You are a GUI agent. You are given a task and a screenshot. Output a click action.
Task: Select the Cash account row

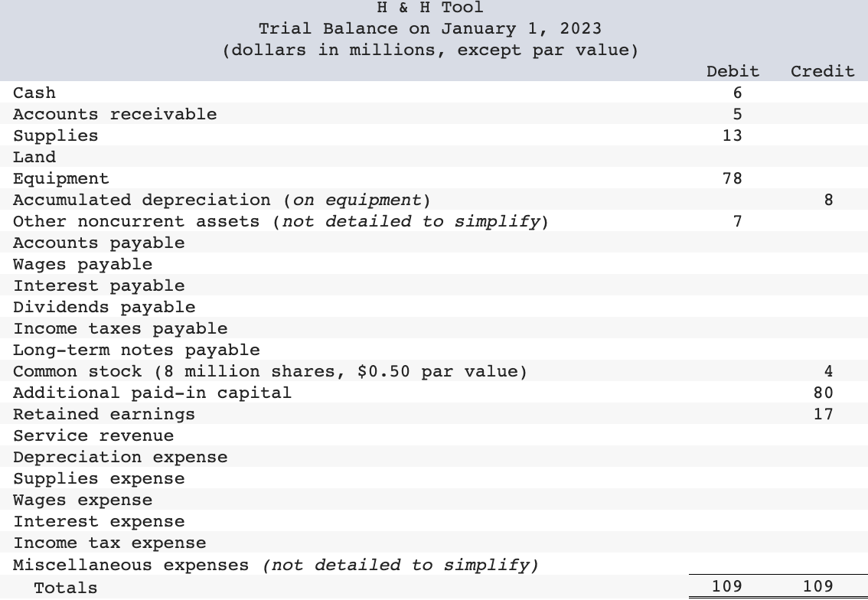pyautogui.click(x=34, y=93)
